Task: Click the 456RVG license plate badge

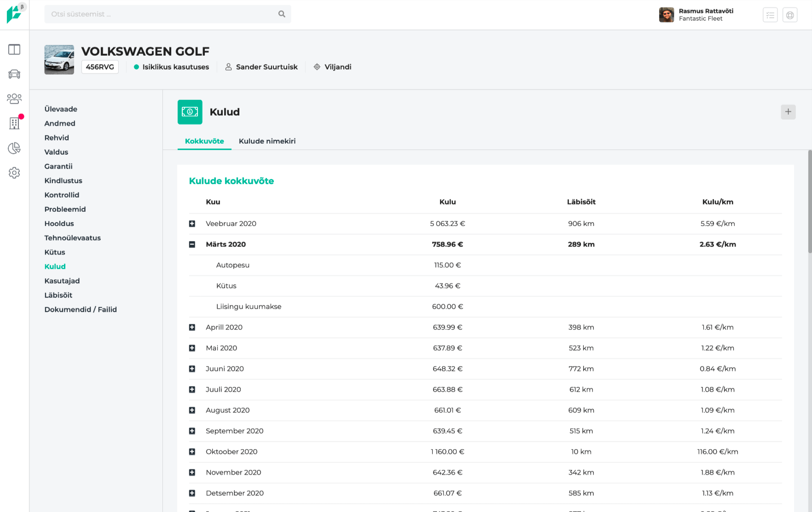Action: pos(100,67)
